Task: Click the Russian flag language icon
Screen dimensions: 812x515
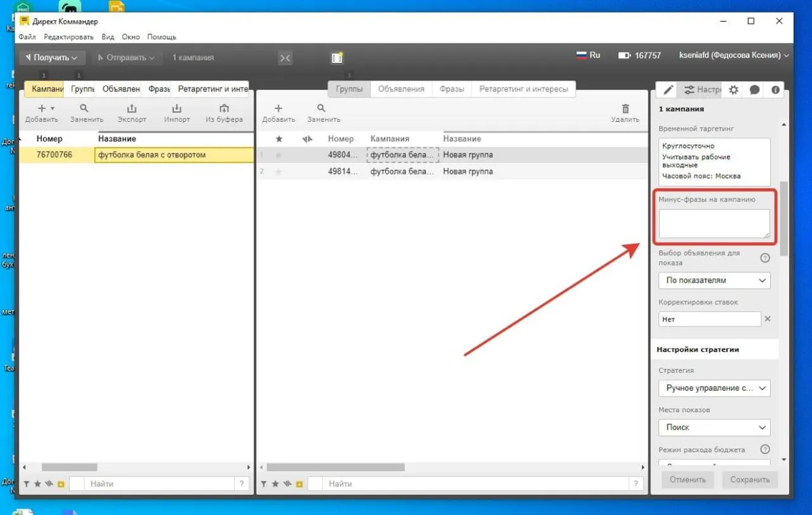Action: pyautogui.click(x=581, y=55)
